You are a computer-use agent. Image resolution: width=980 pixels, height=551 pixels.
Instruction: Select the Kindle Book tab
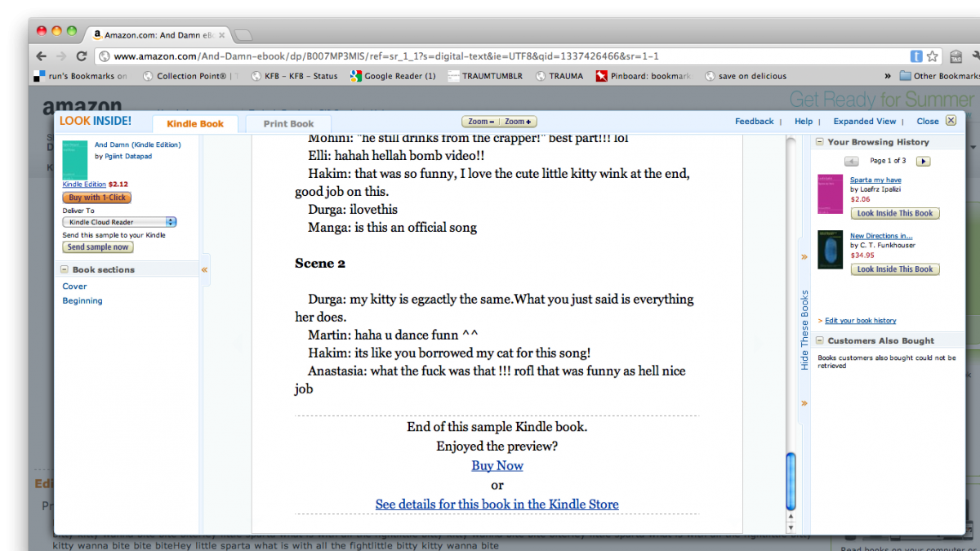(x=195, y=124)
